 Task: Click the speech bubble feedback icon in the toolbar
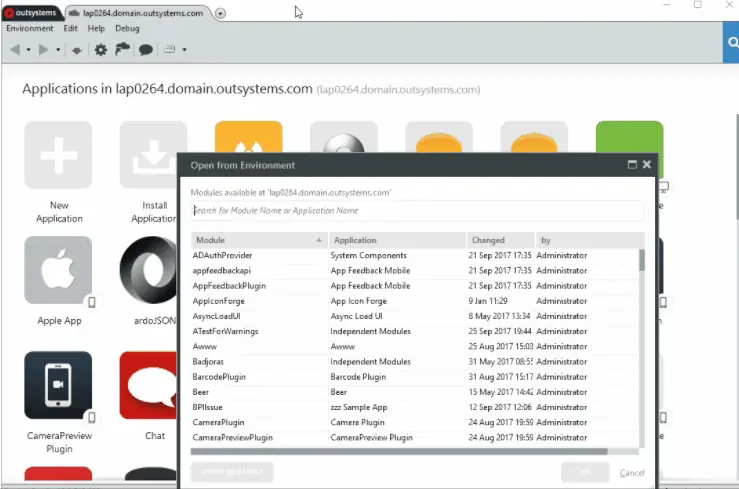[146, 49]
